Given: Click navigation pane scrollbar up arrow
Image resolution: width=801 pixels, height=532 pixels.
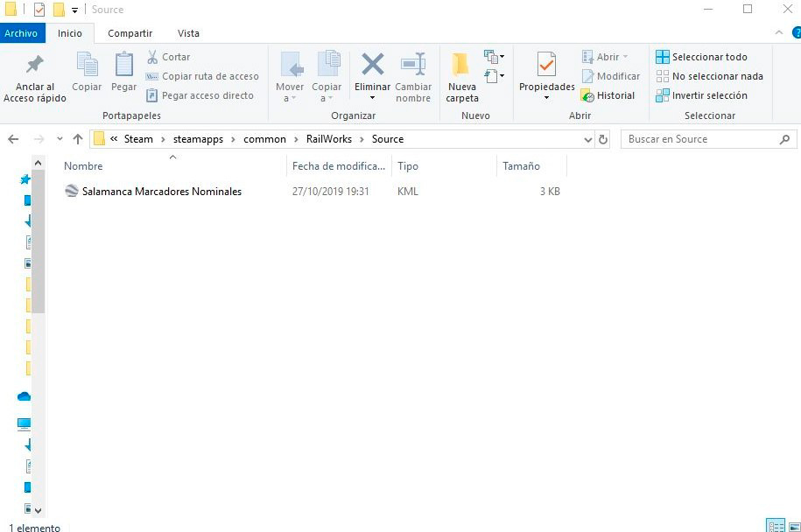Looking at the screenshot, I should 38,163.
